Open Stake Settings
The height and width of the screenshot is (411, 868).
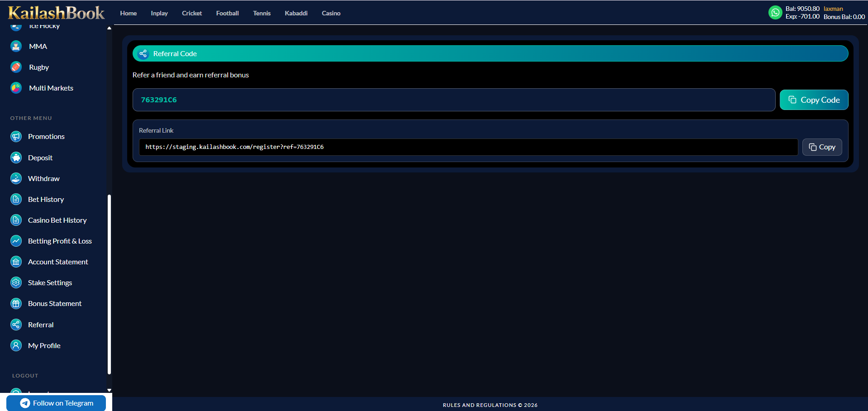50,282
